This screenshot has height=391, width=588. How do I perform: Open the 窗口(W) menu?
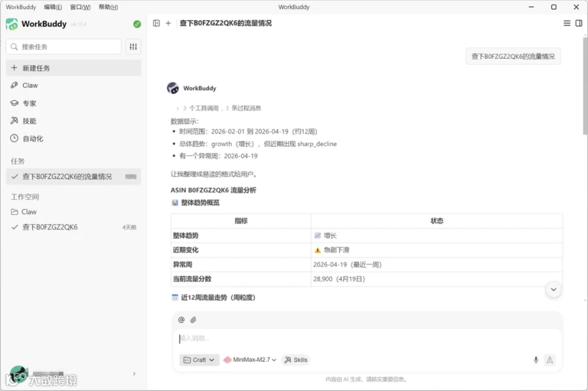pyautogui.click(x=80, y=7)
